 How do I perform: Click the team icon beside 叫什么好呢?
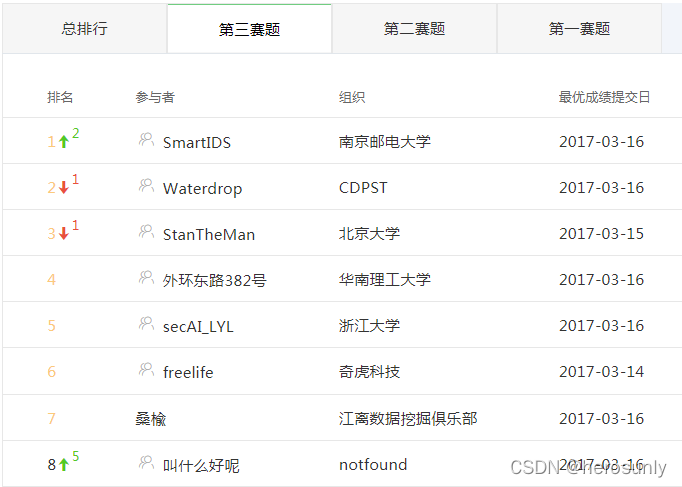tap(146, 463)
